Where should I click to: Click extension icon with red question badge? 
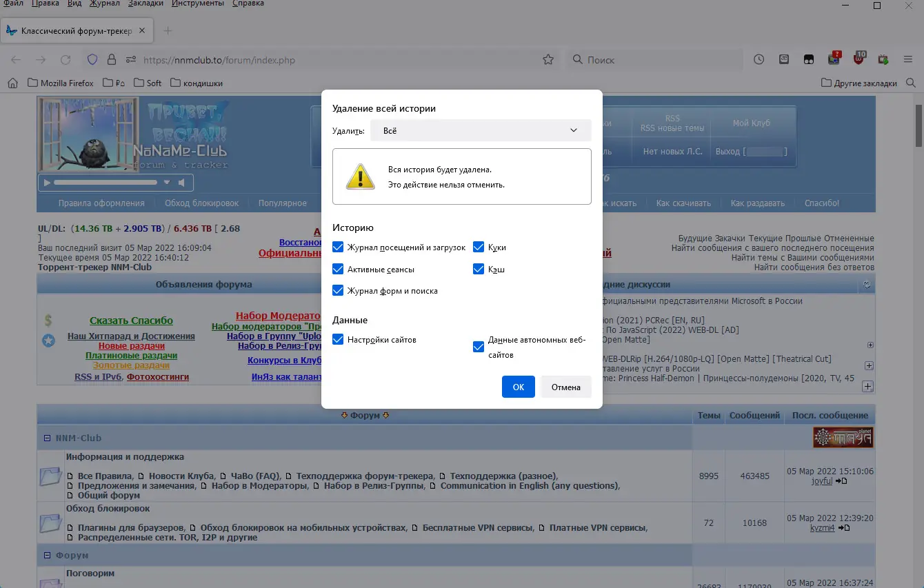tap(834, 59)
